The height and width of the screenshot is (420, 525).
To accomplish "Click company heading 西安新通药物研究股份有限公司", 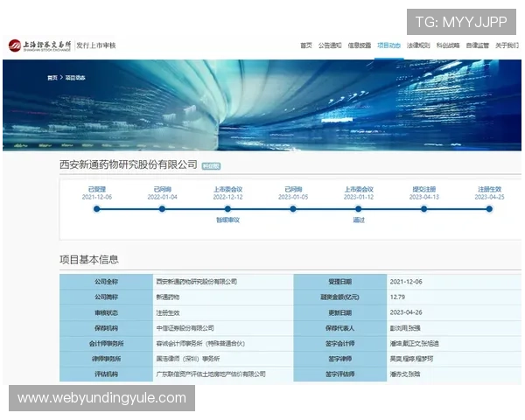I will (129, 164).
